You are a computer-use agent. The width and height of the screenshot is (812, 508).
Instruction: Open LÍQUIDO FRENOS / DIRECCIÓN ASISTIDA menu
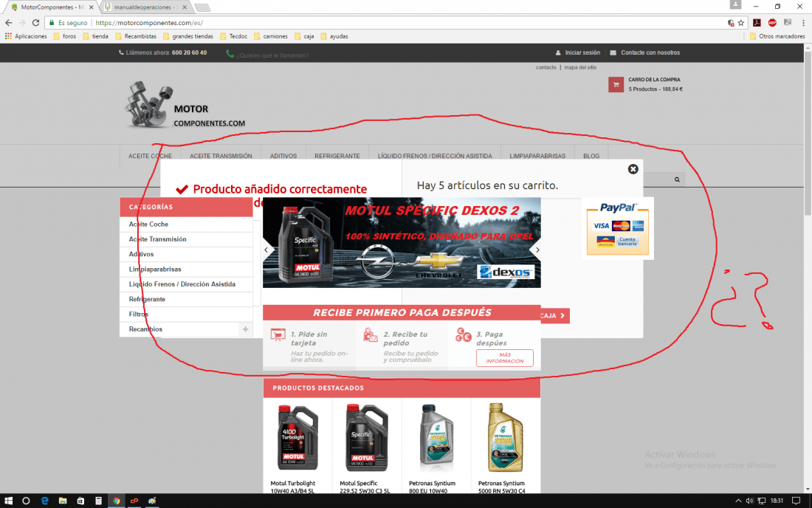pos(435,156)
